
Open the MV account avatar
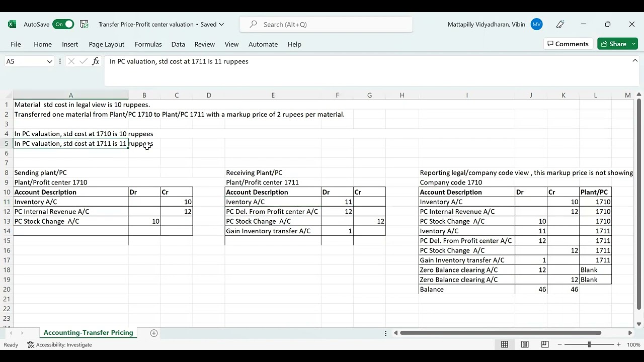pyautogui.click(x=536, y=24)
